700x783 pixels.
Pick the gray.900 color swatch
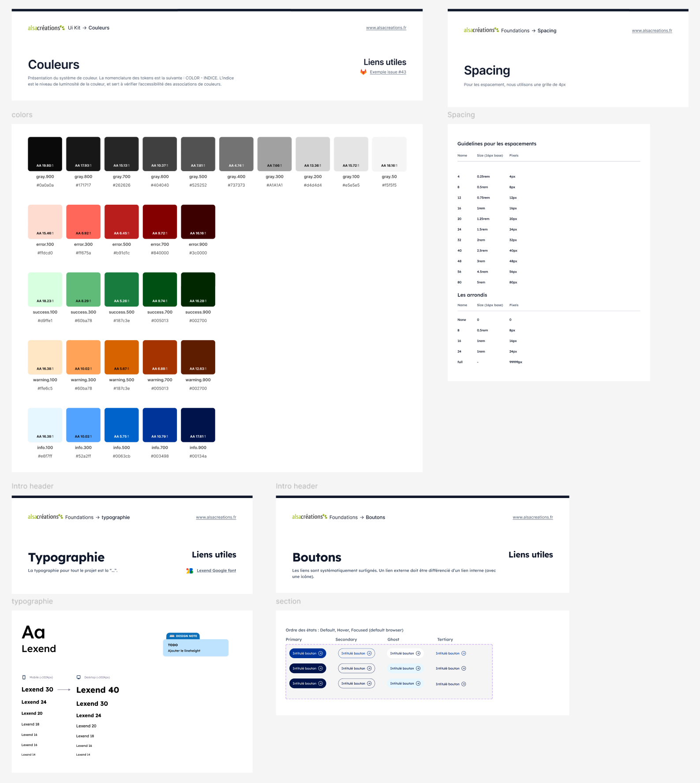[45, 154]
